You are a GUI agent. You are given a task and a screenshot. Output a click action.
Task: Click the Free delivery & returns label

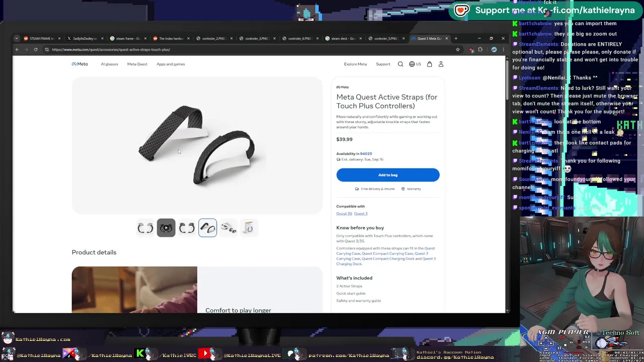coord(374,189)
